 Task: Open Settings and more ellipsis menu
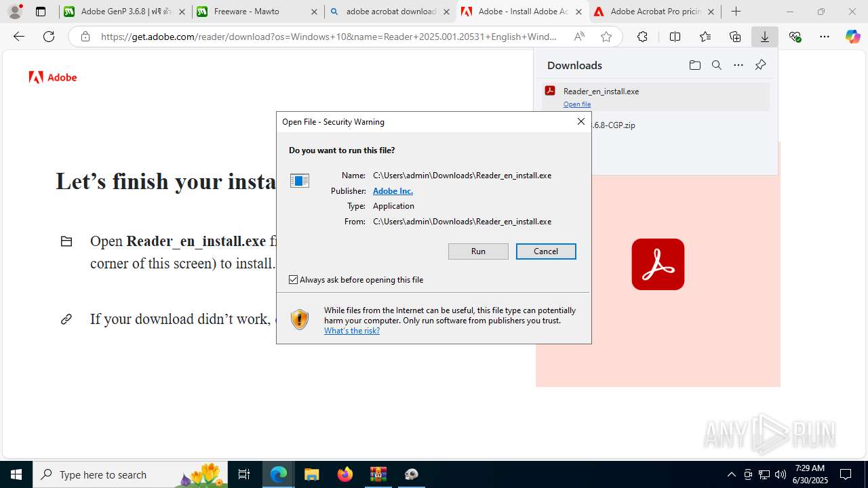tap(825, 37)
